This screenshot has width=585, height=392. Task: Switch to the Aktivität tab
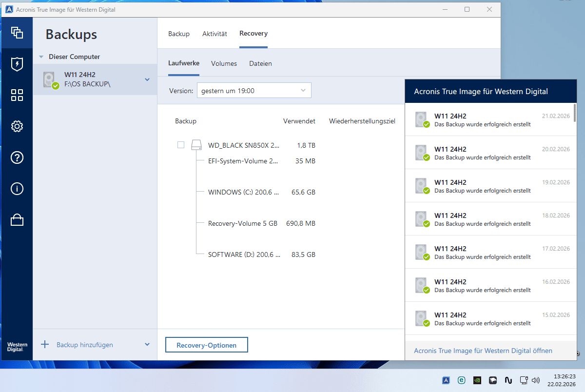[x=214, y=34]
